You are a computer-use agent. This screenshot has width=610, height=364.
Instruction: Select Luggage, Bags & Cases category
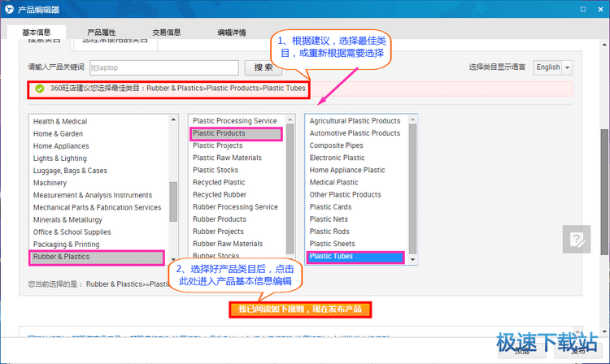[70, 171]
